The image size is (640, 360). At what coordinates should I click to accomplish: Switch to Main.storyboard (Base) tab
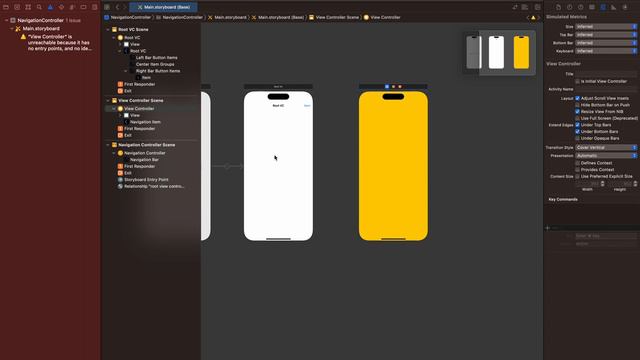point(163,7)
